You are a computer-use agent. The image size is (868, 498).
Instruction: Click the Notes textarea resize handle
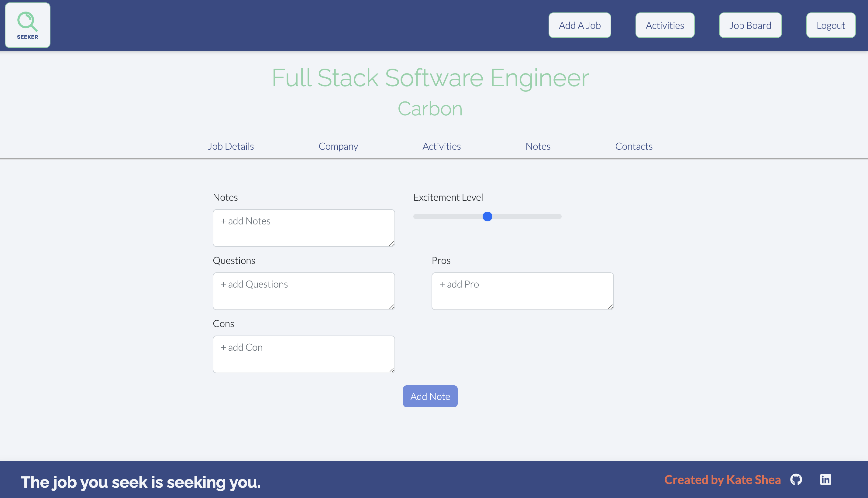point(391,243)
